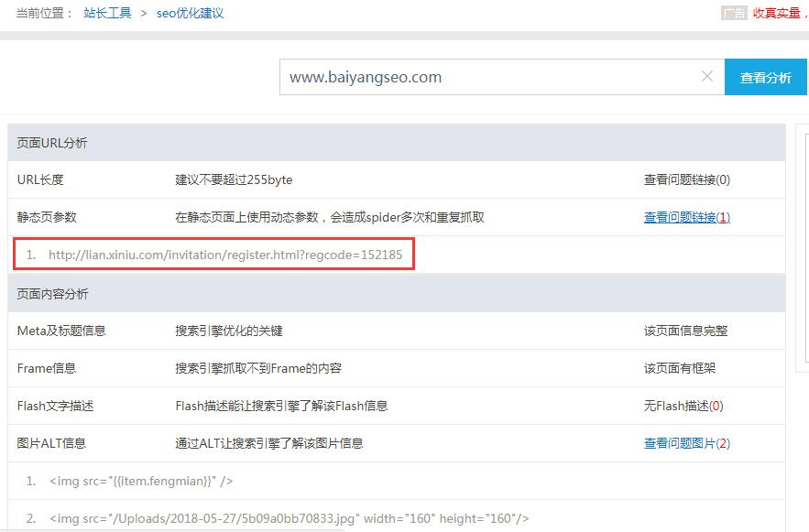
Task: Clear the domain field using the X icon
Action: pos(706,77)
